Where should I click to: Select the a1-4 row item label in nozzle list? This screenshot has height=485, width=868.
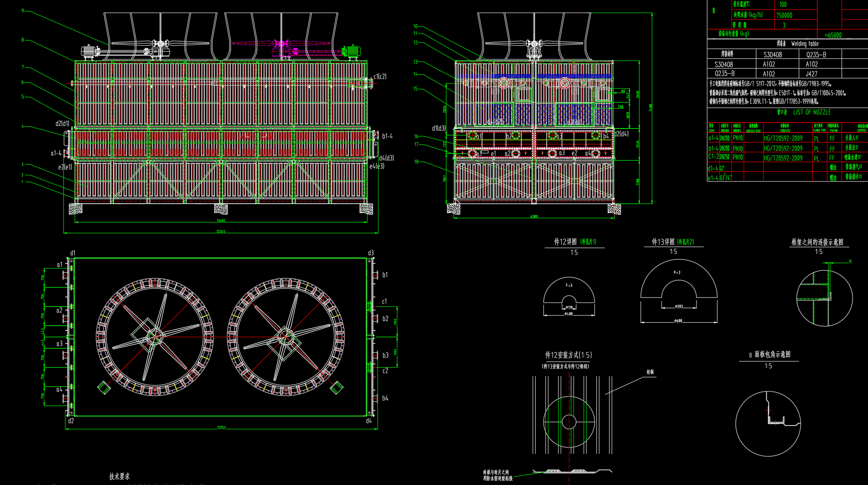[x=713, y=138]
